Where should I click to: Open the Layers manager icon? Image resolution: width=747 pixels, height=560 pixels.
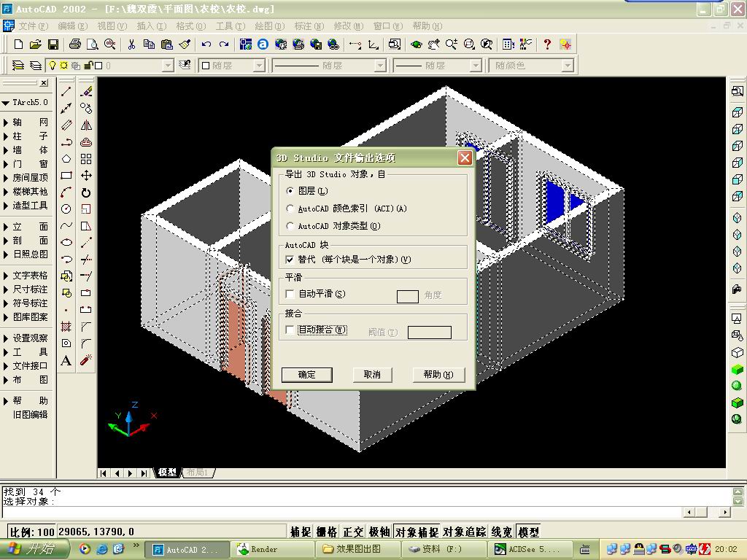tap(18, 65)
